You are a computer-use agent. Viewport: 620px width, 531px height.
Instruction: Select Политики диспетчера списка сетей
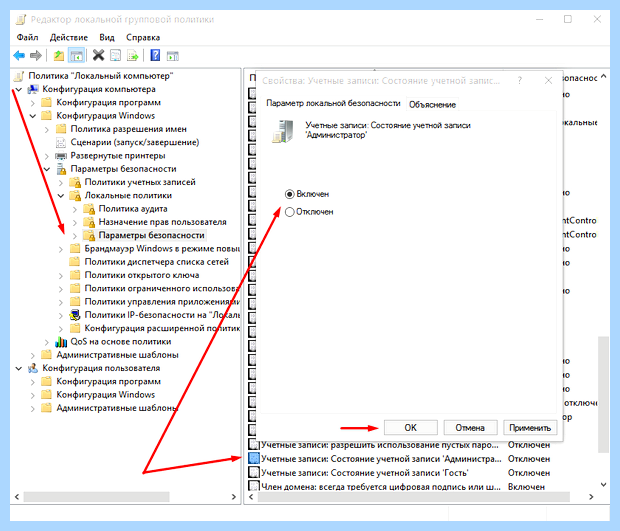click(x=157, y=262)
